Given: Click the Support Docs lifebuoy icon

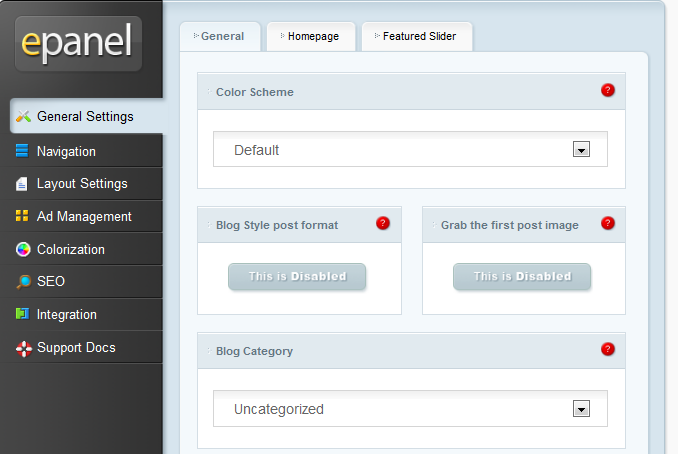Looking at the screenshot, I should pyautogui.click(x=24, y=348).
